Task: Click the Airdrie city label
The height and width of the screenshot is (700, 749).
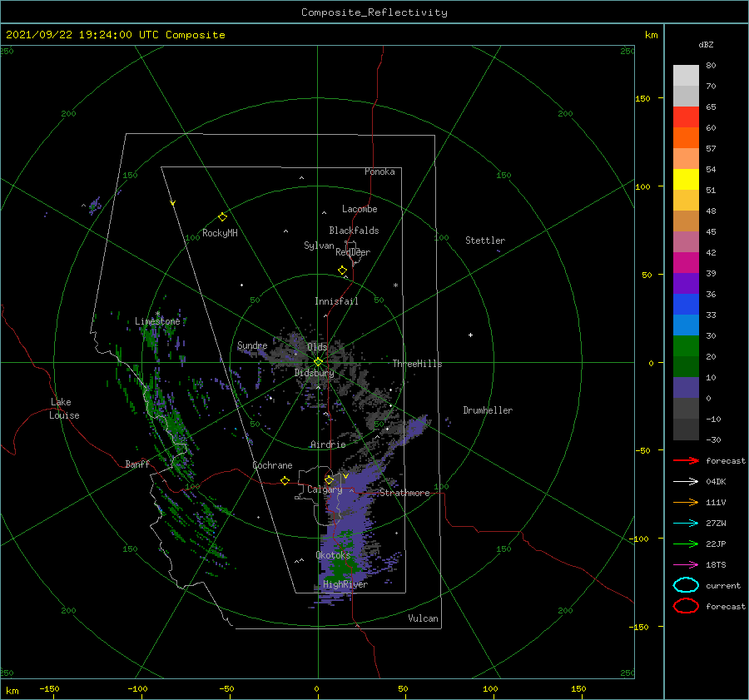Action: (328, 444)
